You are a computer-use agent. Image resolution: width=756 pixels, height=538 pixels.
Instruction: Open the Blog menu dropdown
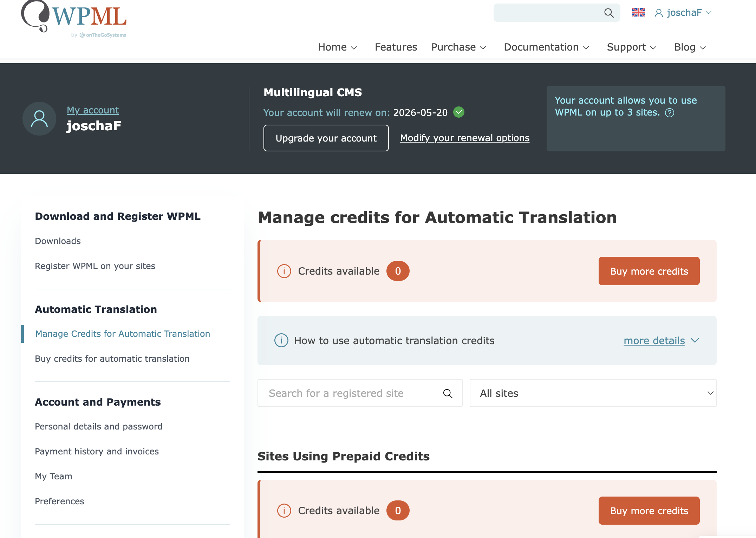[x=690, y=47]
